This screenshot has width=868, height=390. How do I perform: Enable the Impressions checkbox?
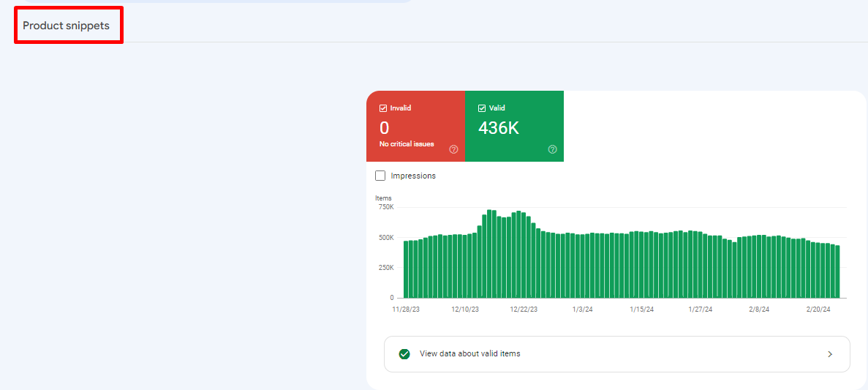380,176
